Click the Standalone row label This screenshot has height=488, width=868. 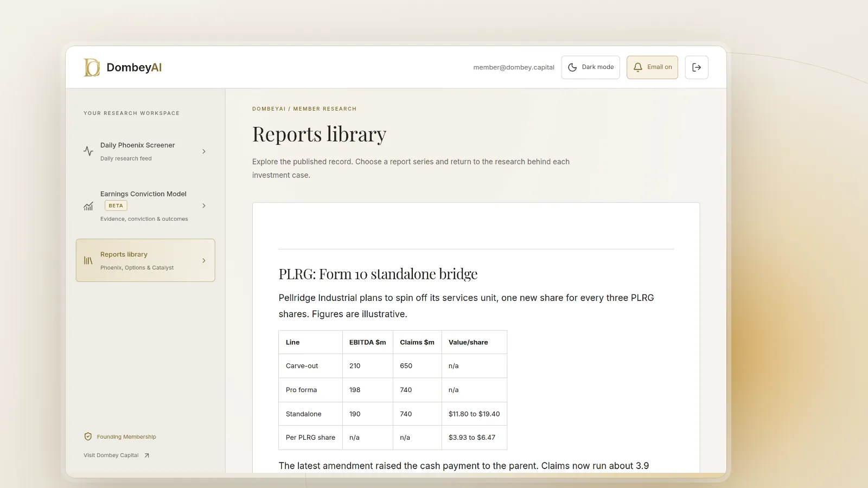pyautogui.click(x=304, y=414)
